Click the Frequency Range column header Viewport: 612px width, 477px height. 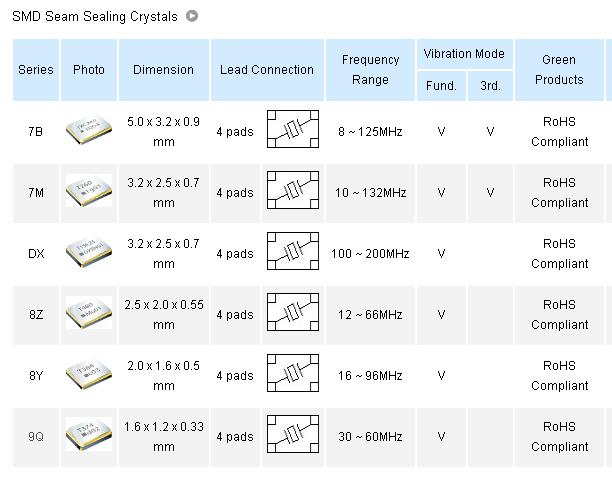pos(370,70)
